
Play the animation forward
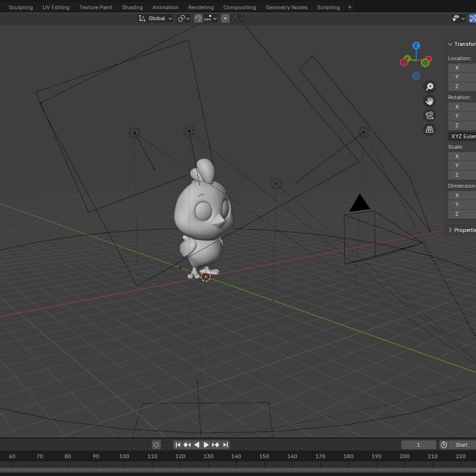coord(206,445)
